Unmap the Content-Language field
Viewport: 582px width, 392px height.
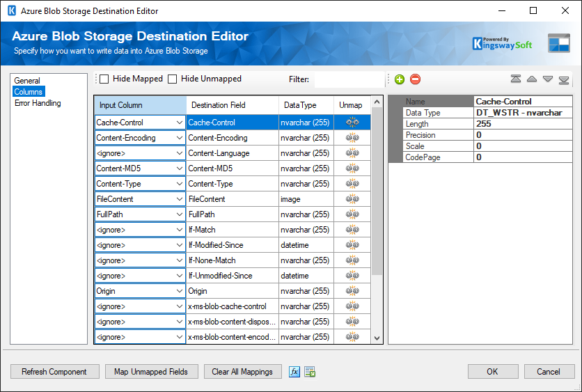click(x=352, y=153)
